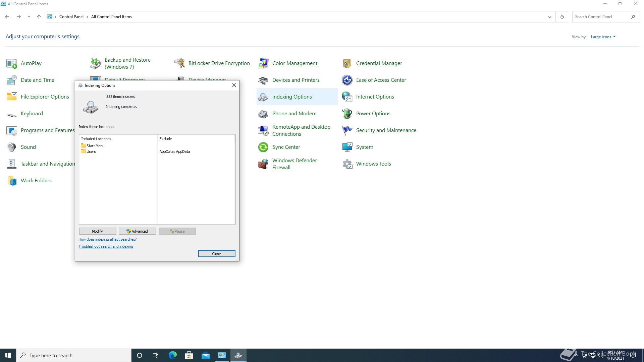Click the '555 items indexed' status text
The width and height of the screenshot is (644, 362).
pyautogui.click(x=121, y=97)
